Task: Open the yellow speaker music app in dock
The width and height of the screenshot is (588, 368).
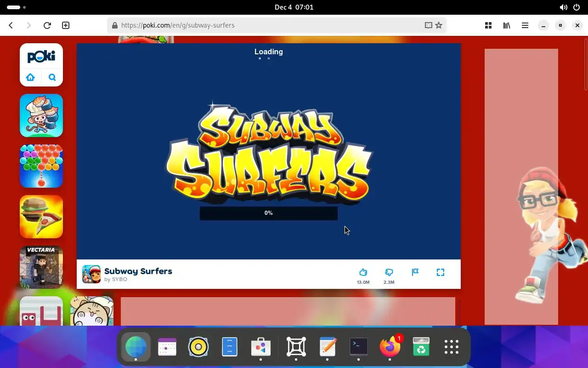Action: pos(198,347)
